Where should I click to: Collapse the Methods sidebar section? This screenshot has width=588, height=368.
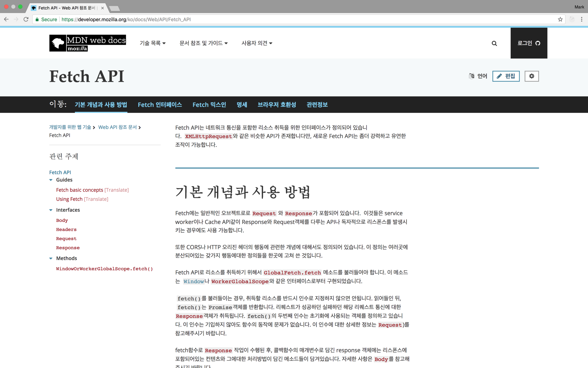tap(51, 258)
